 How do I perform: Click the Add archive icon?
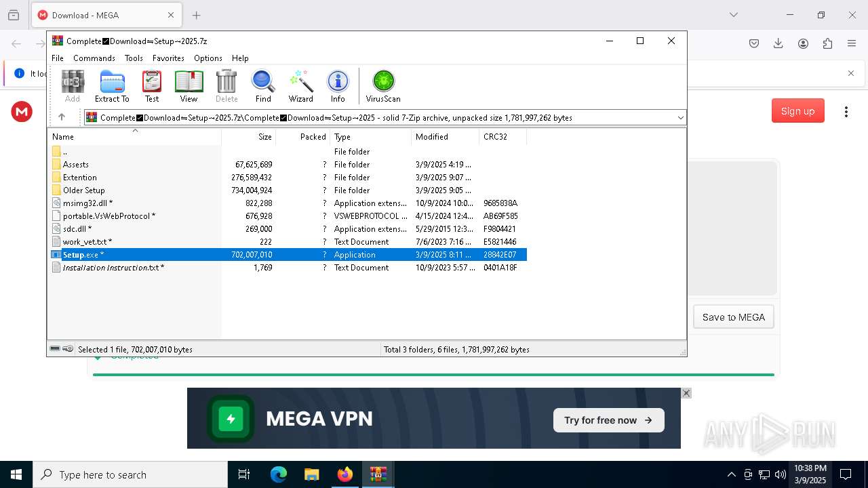(x=73, y=86)
